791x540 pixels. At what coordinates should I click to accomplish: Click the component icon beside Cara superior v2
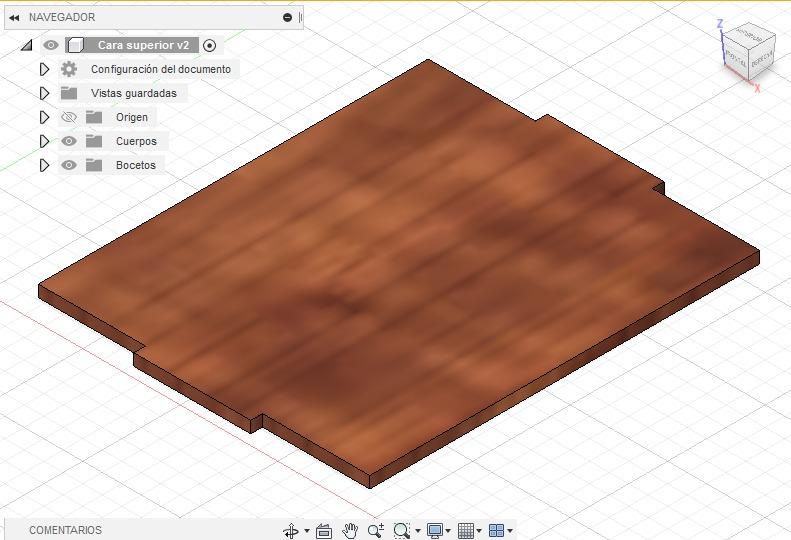tap(75, 45)
